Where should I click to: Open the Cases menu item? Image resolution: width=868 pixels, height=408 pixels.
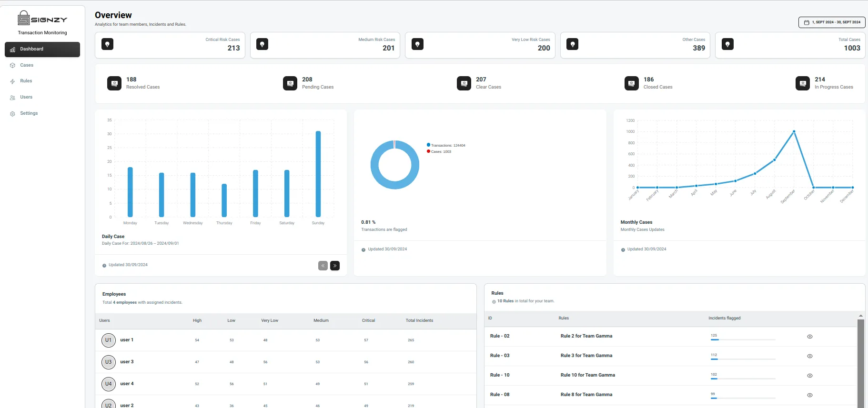[42, 65]
